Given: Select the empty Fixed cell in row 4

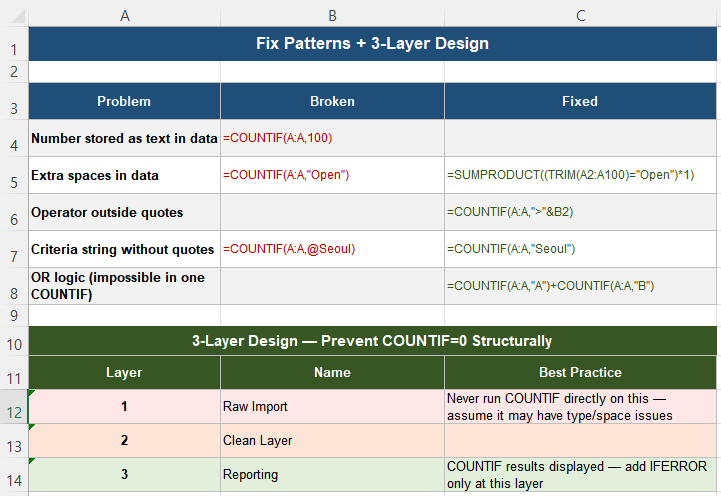Looking at the screenshot, I should coord(581,138).
